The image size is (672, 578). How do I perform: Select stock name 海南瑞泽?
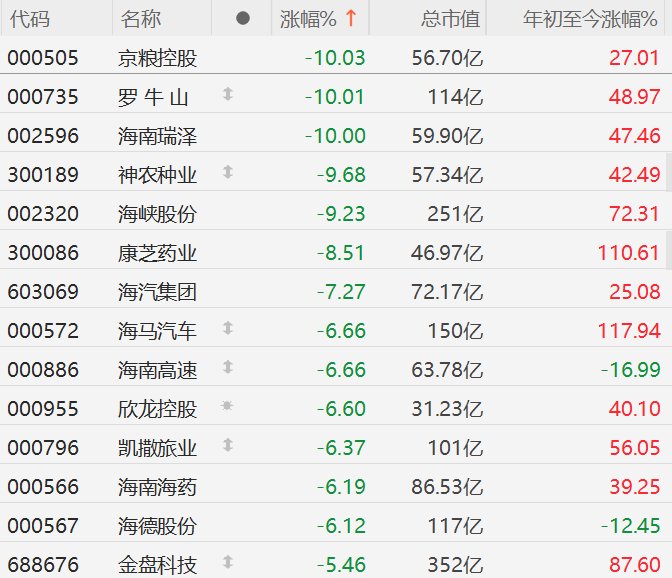[157, 136]
